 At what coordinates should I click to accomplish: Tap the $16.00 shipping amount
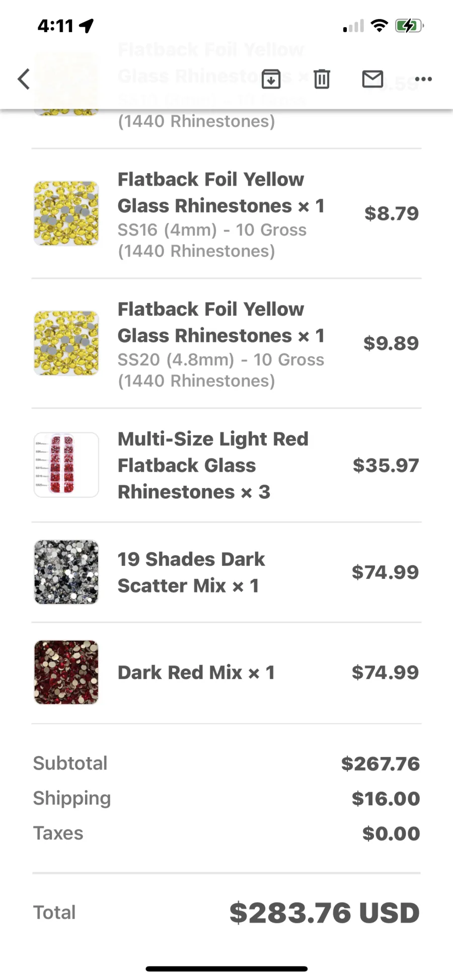(x=386, y=798)
